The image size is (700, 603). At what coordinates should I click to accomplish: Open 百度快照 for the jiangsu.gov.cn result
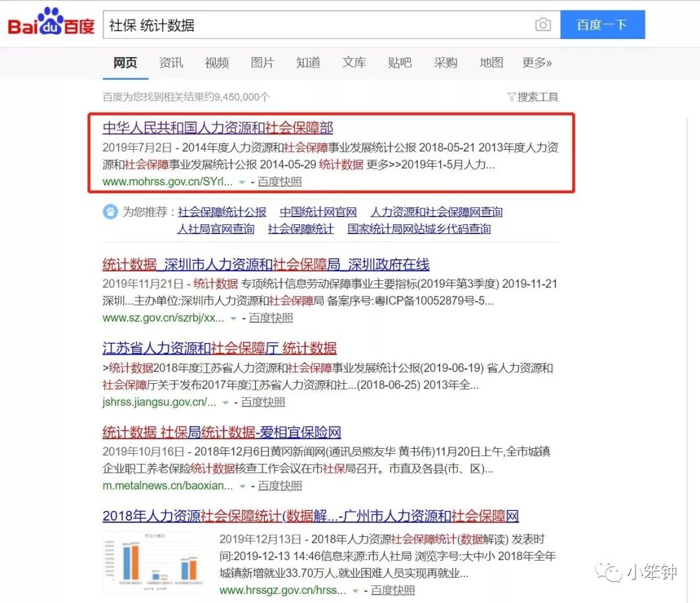263,402
